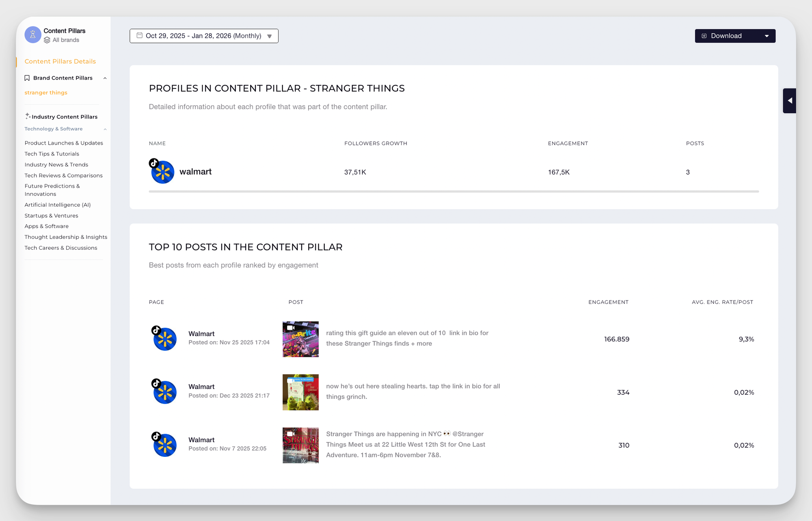Click the Content Pillars hourglass avatar
This screenshot has width=812, height=521.
click(32, 35)
